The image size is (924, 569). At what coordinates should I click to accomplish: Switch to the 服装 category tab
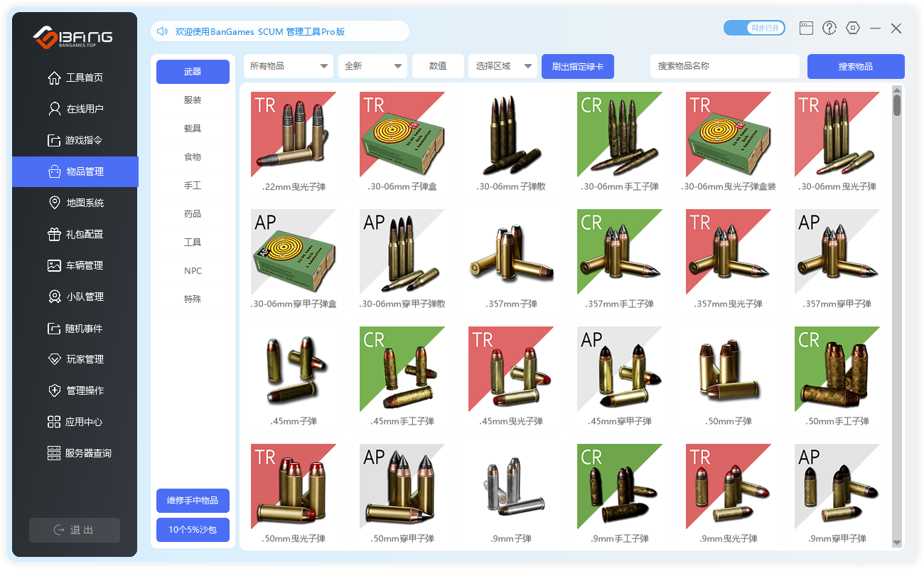pos(193,100)
